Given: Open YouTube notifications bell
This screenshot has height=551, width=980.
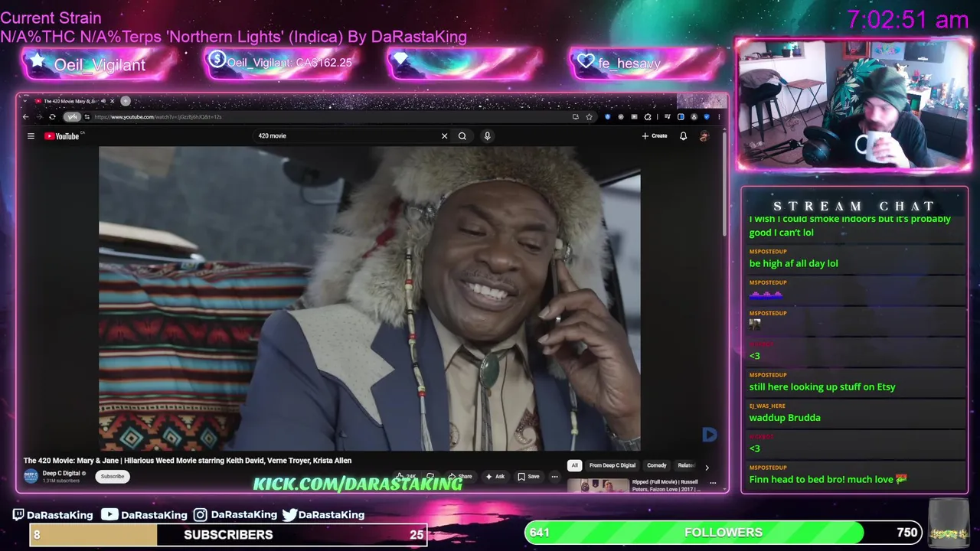Looking at the screenshot, I should point(683,136).
